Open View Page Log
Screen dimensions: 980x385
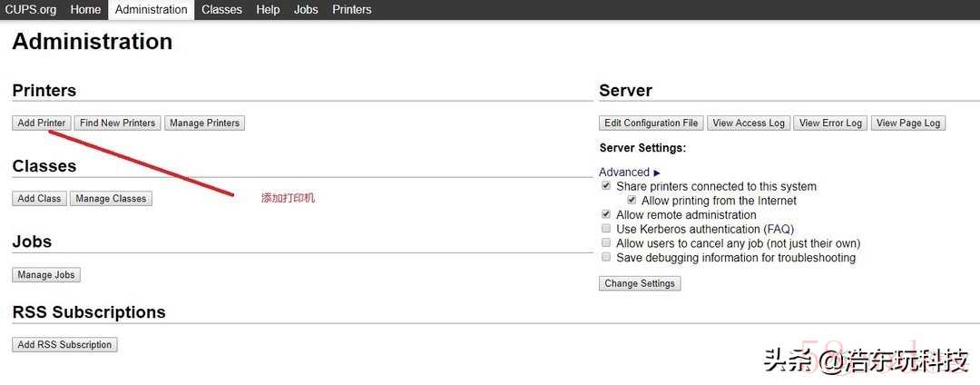click(x=907, y=123)
